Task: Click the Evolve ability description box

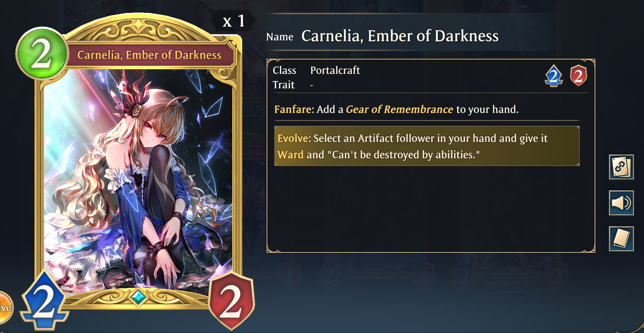Action: click(x=427, y=146)
